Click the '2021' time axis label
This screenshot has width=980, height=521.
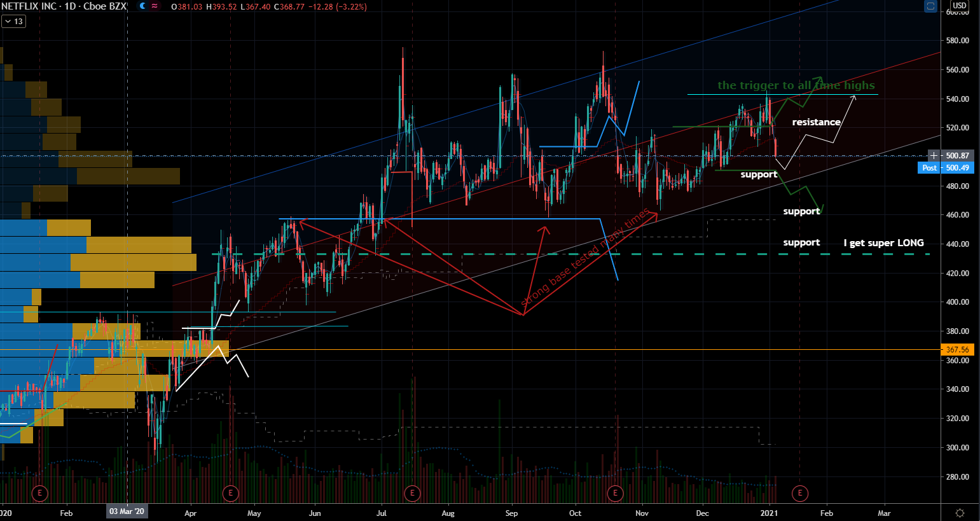click(770, 513)
